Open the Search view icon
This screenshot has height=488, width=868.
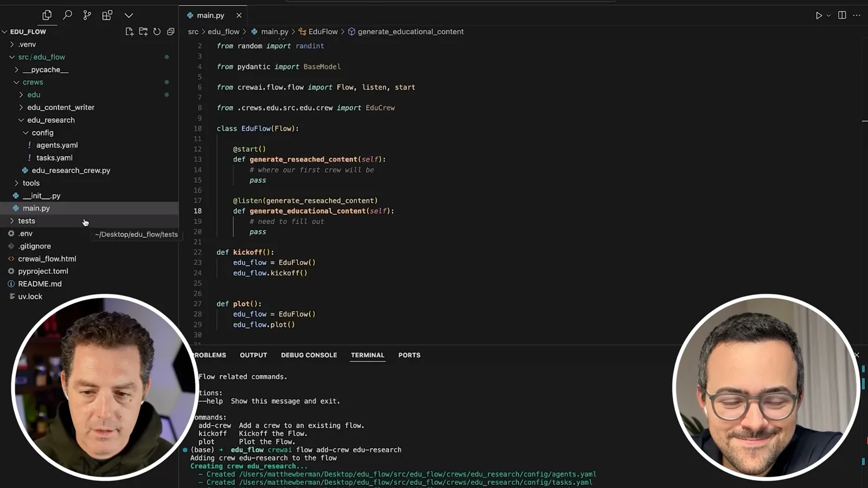[x=67, y=15]
